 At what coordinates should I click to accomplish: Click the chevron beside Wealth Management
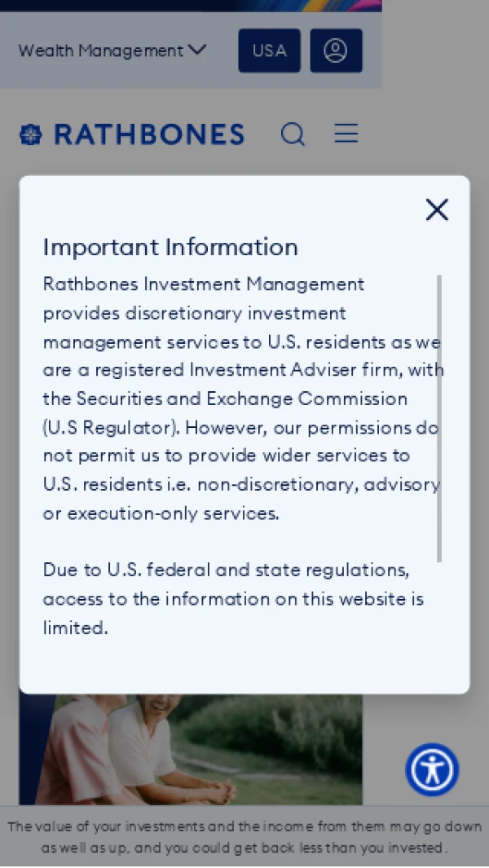(x=196, y=50)
